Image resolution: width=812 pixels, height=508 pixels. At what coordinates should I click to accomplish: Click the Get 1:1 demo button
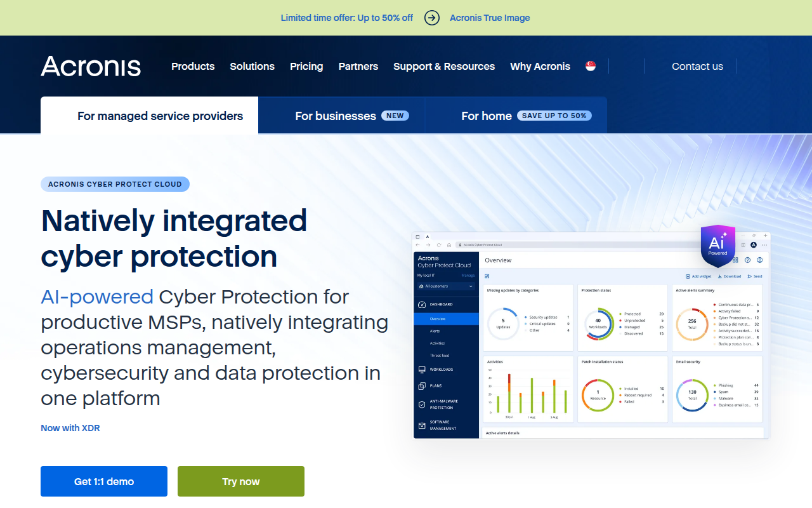click(103, 481)
